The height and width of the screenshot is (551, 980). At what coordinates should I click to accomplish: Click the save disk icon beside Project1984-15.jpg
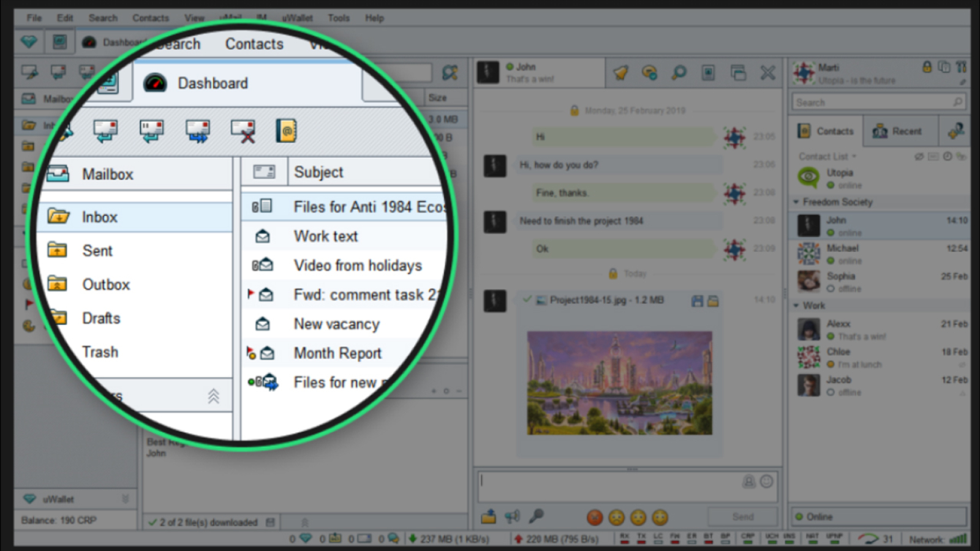point(697,301)
